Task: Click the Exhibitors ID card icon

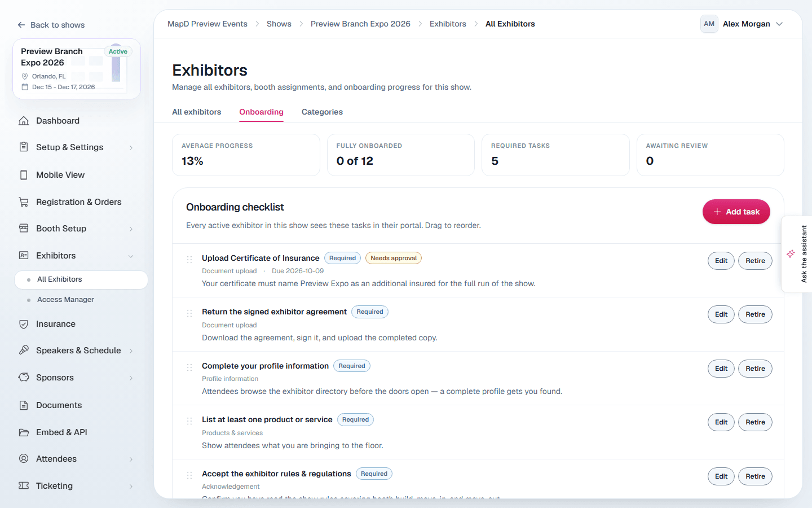Action: coord(24,256)
